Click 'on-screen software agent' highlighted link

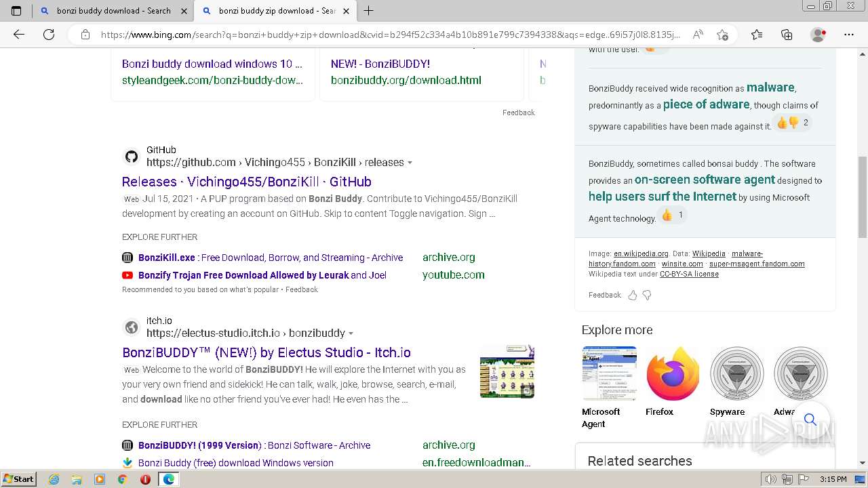pyautogui.click(x=705, y=180)
